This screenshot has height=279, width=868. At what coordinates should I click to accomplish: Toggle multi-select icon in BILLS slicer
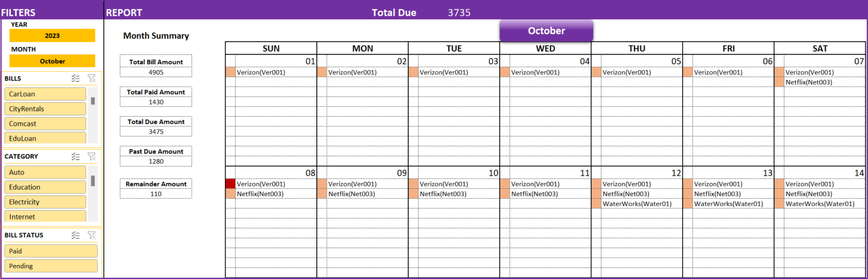[x=75, y=79]
